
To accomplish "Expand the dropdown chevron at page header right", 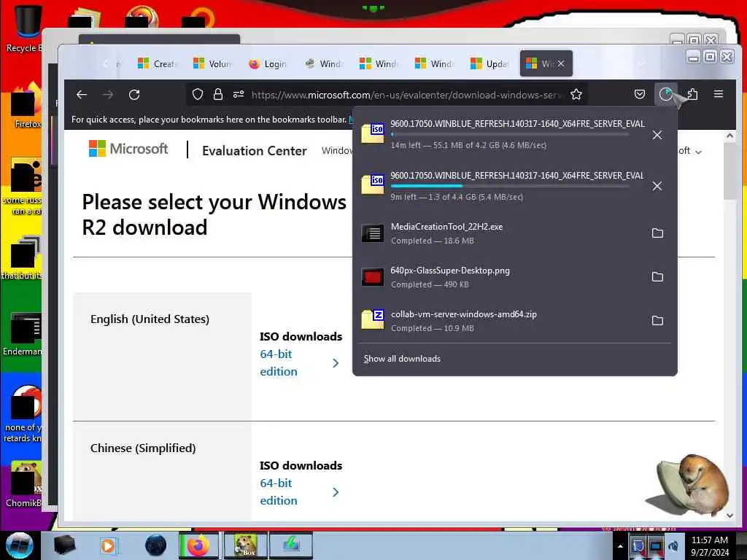I will pos(698,152).
